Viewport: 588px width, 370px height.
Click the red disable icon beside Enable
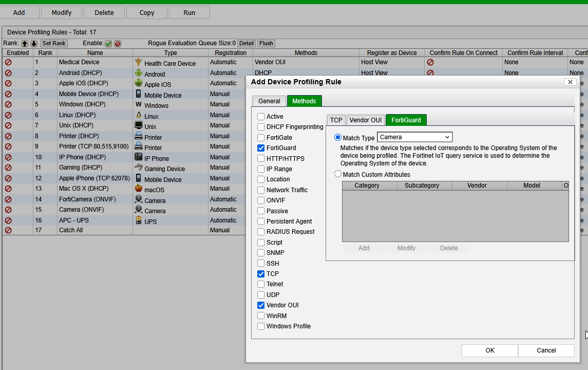[x=118, y=44]
